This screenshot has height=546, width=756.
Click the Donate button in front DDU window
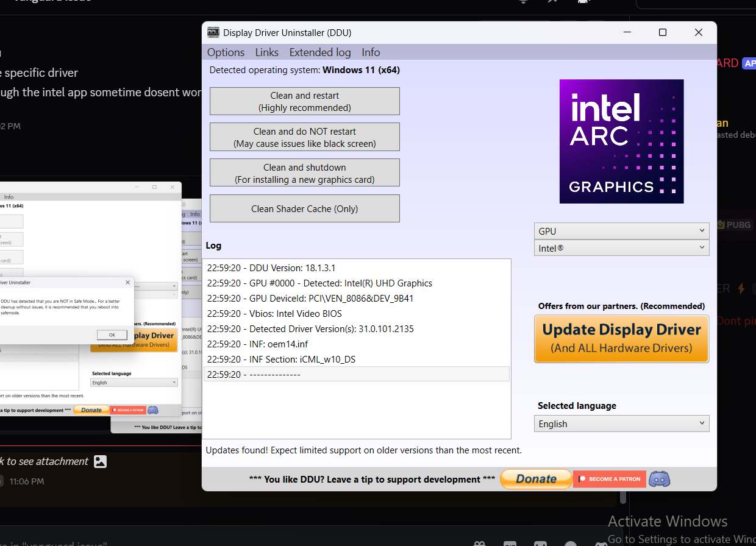pyautogui.click(x=536, y=479)
